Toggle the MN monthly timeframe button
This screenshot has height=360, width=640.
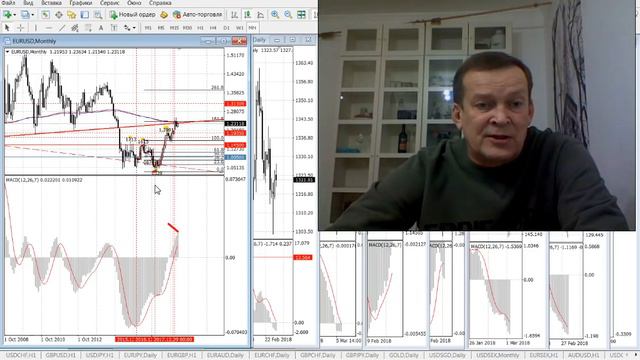(x=252, y=28)
